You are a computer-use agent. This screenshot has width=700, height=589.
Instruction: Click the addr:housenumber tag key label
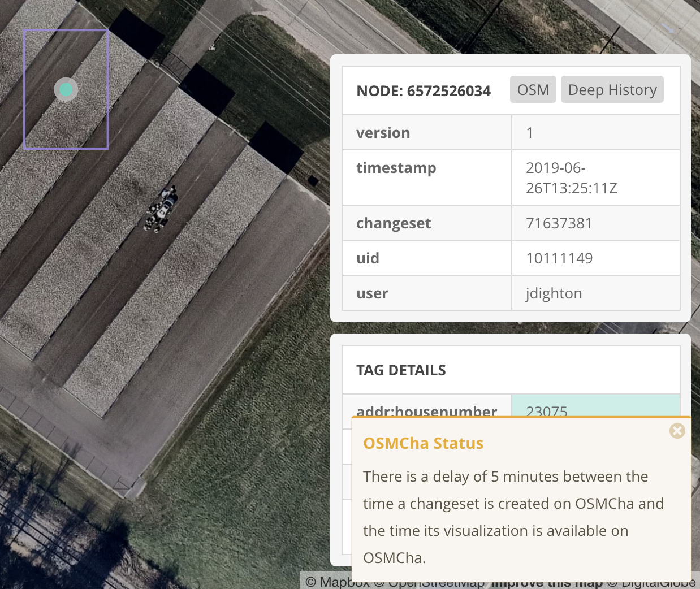tap(426, 412)
